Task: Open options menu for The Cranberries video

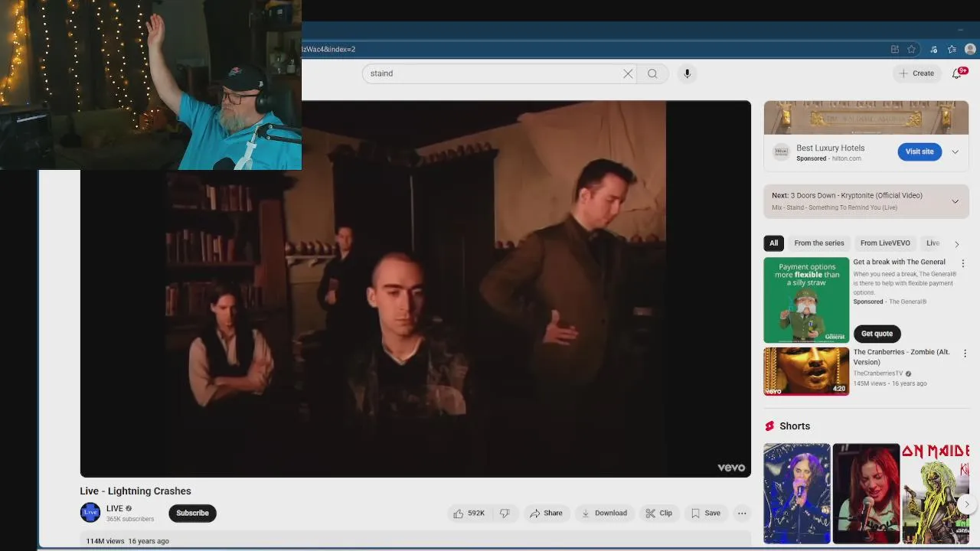Action: click(965, 354)
